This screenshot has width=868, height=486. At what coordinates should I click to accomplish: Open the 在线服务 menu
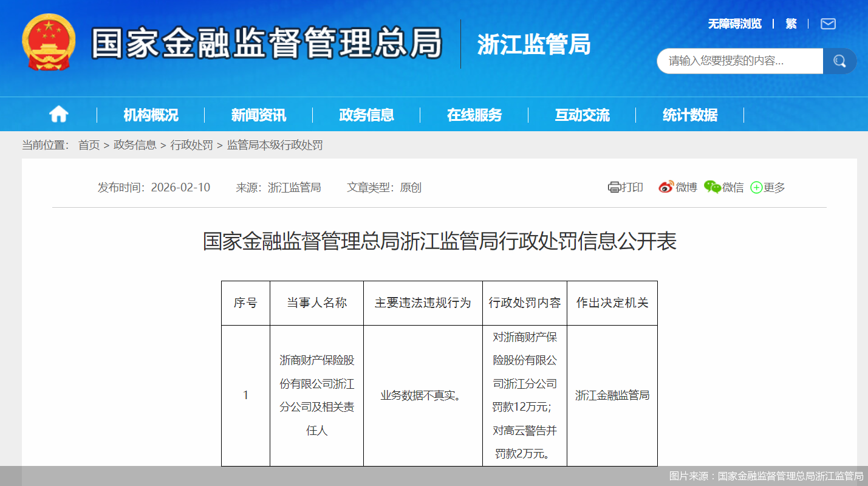[474, 114]
